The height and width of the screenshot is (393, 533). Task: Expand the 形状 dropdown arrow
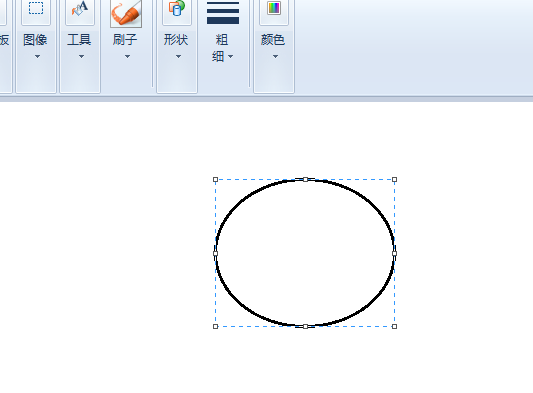pyautogui.click(x=178, y=56)
